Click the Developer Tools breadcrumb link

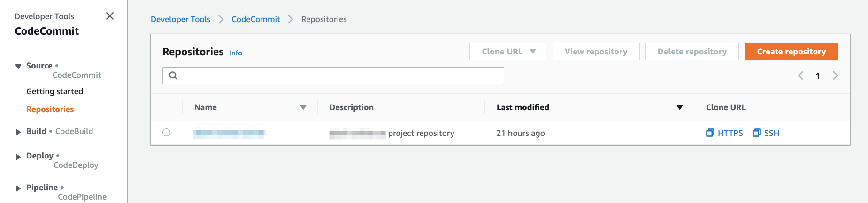click(180, 19)
